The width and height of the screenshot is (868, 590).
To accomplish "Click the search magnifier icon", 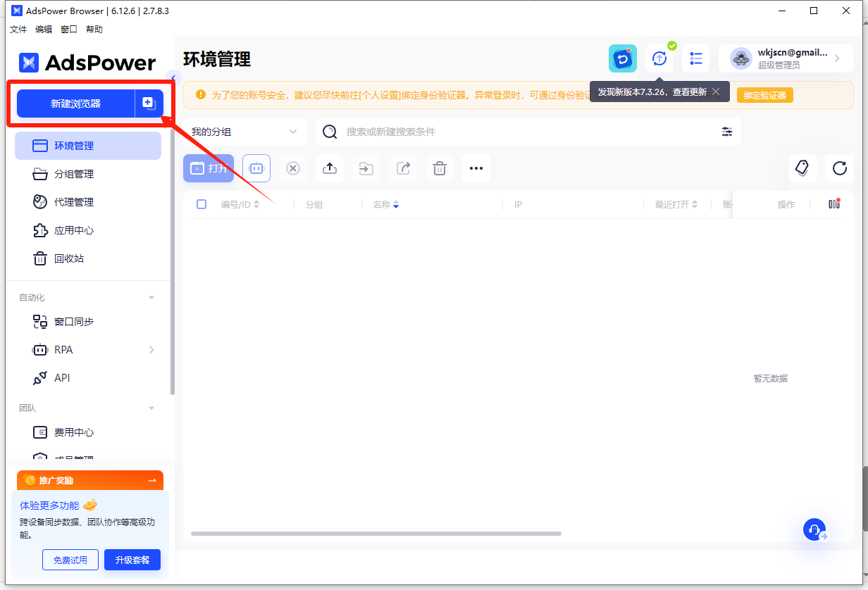I will tap(329, 132).
